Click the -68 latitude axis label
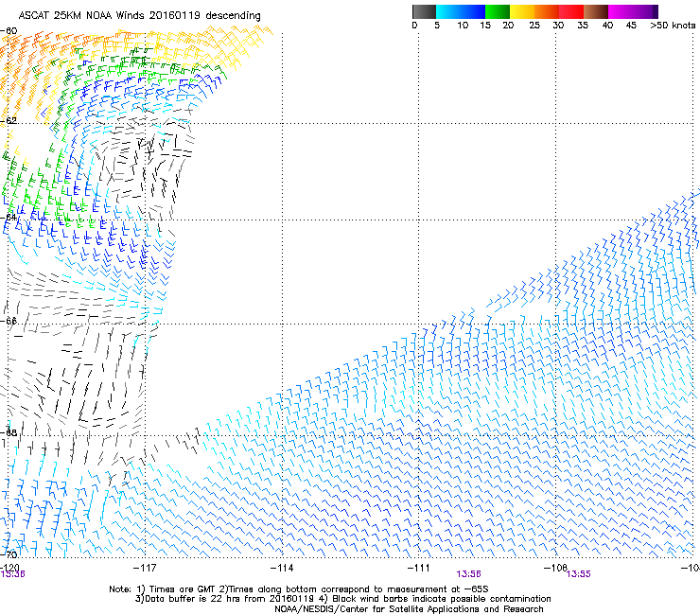Image resolution: width=700 pixels, height=615 pixels. (x=9, y=432)
